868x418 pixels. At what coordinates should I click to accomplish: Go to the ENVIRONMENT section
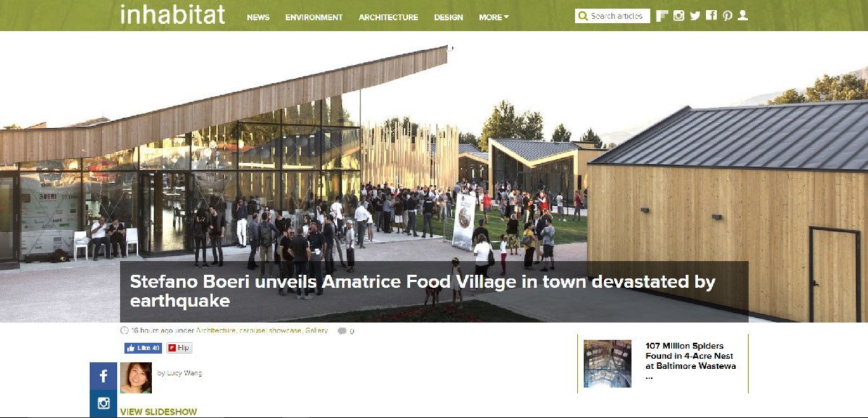pyautogui.click(x=314, y=17)
